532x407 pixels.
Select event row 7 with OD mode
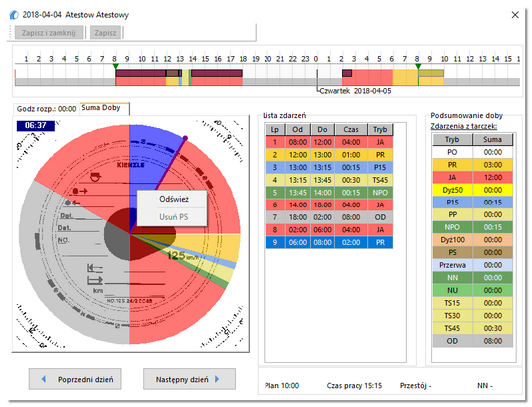(x=329, y=217)
